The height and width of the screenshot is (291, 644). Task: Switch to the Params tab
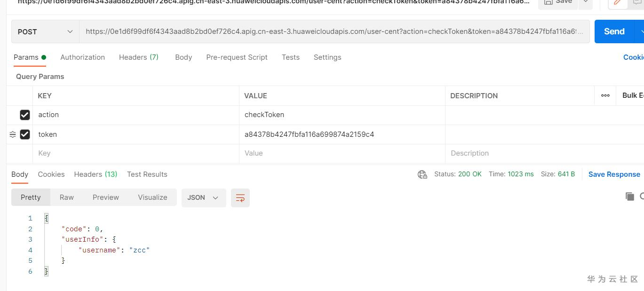click(30, 57)
